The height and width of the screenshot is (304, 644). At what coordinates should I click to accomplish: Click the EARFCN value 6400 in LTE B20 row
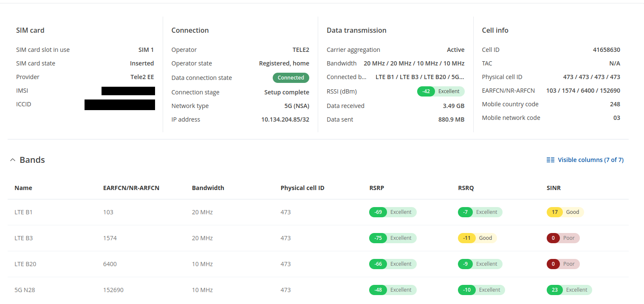click(x=110, y=264)
